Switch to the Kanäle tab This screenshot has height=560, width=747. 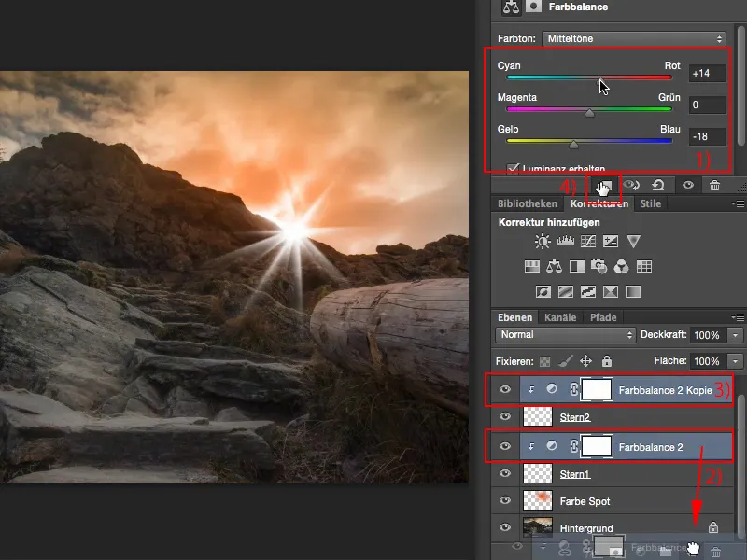coord(560,317)
